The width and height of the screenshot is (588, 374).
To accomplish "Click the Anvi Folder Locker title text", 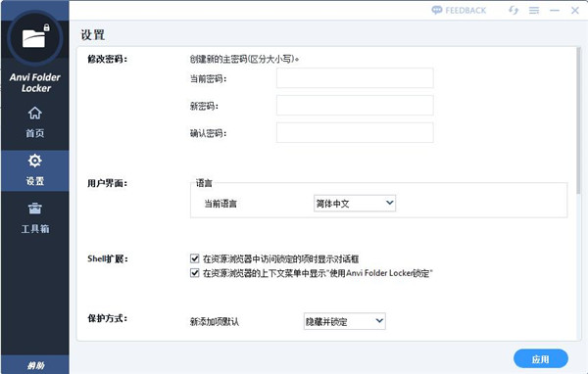I will point(35,82).
